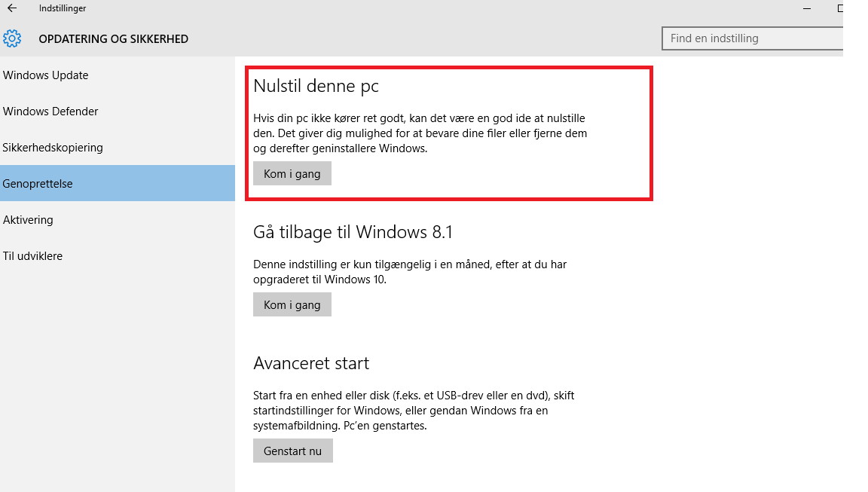This screenshot has width=868, height=492.
Task: Click the text 'Start fra en enhed eller disk'
Action: click(x=414, y=411)
